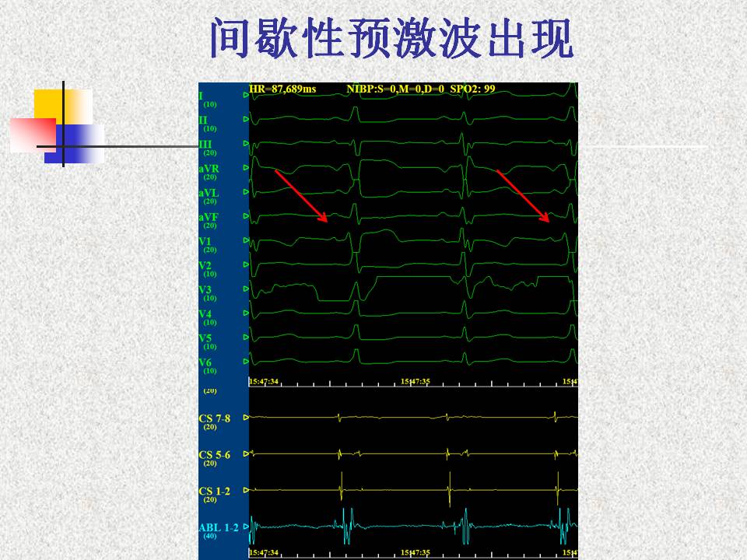Click the triangle marker beside CS 1-2
The width and height of the screenshot is (747, 560).
pos(246,491)
